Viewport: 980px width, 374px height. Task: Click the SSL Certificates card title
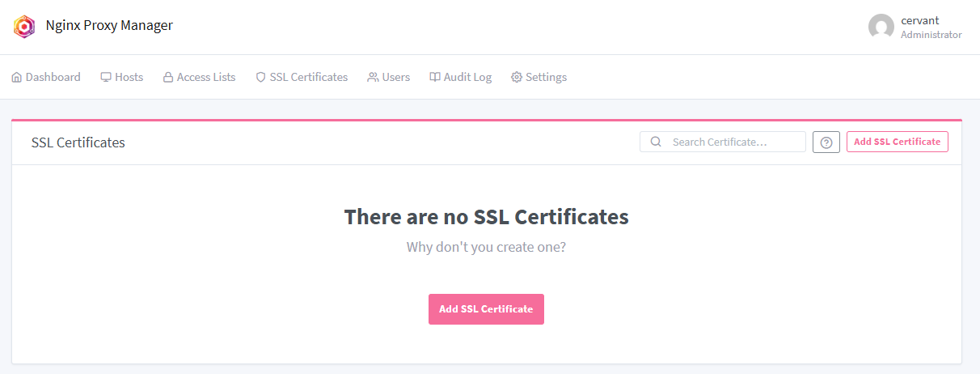tap(78, 142)
